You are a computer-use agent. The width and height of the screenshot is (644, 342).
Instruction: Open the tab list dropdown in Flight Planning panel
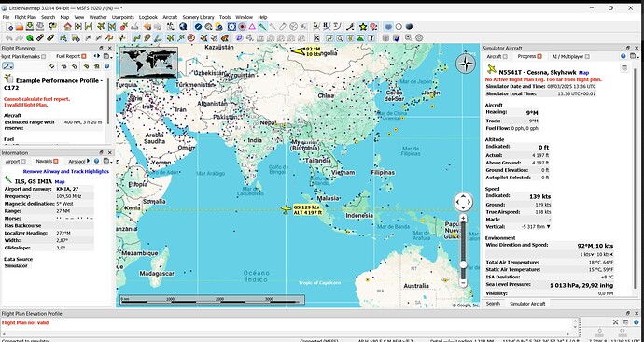[108, 56]
